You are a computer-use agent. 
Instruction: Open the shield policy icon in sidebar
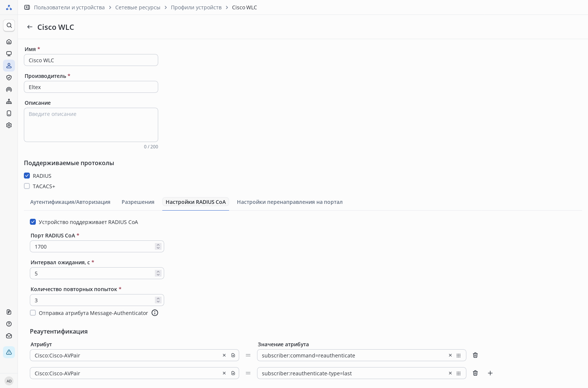9,78
